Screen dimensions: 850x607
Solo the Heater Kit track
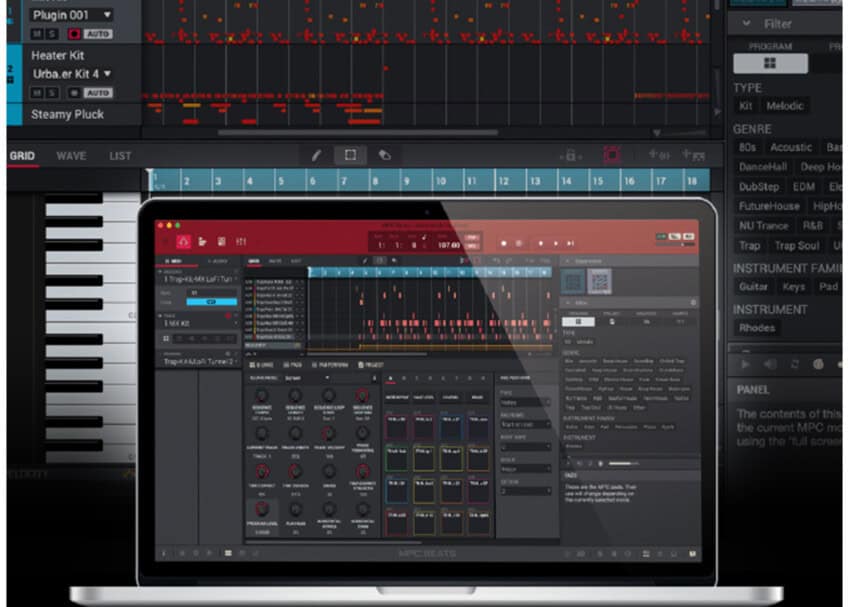[51, 92]
